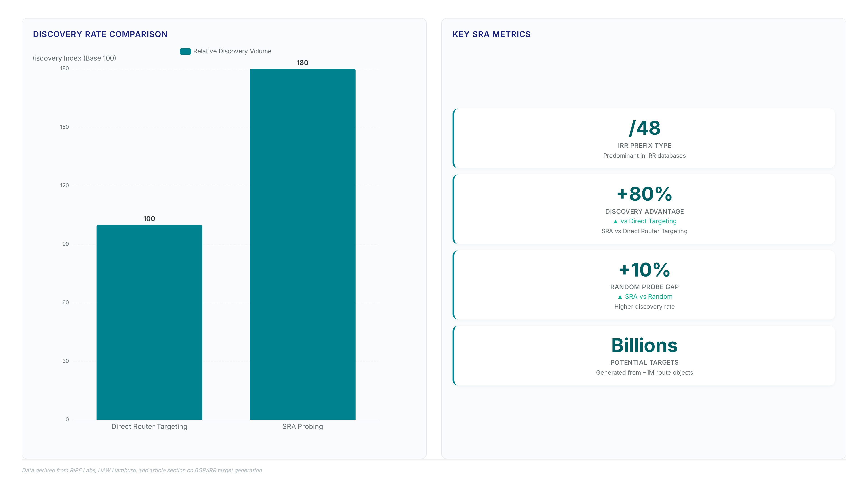
Task: Click the POTENTIAL TARGETS label
Action: 644,362
